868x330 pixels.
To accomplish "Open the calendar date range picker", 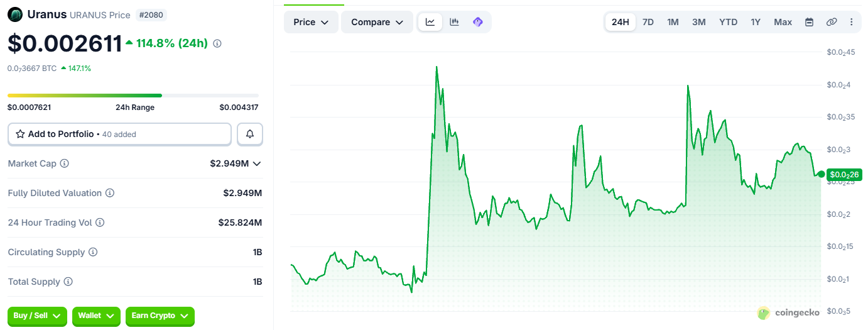I will [810, 22].
